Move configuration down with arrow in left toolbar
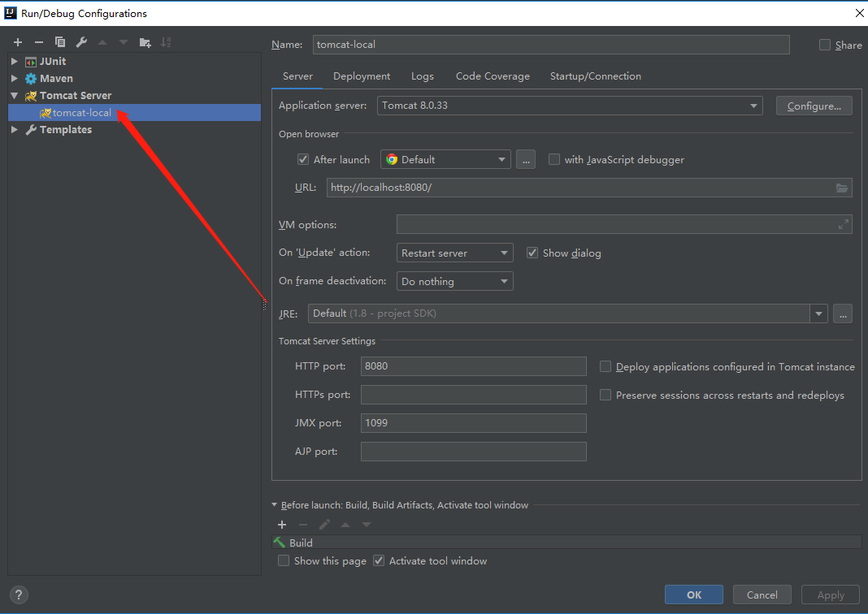Viewport: 868px width, 614px height. point(124,42)
